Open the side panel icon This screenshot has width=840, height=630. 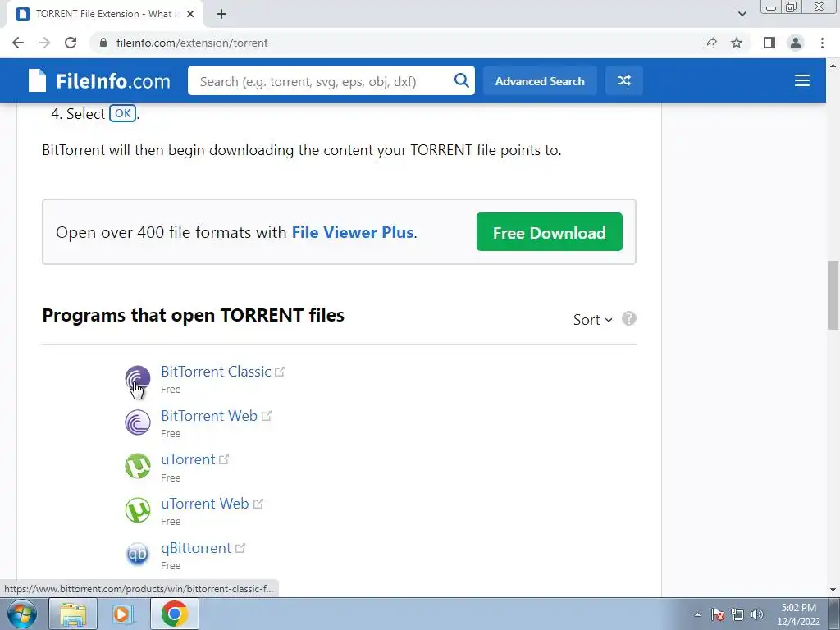tap(769, 43)
